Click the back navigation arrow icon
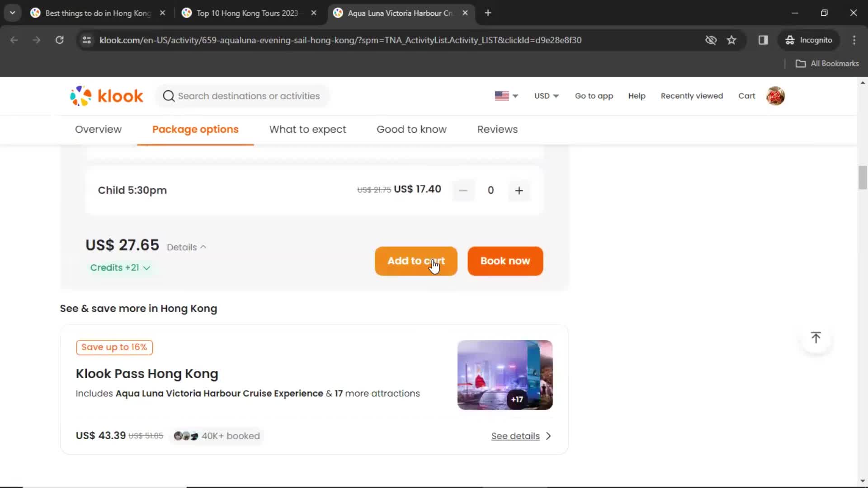The width and height of the screenshot is (868, 488). 14,40
